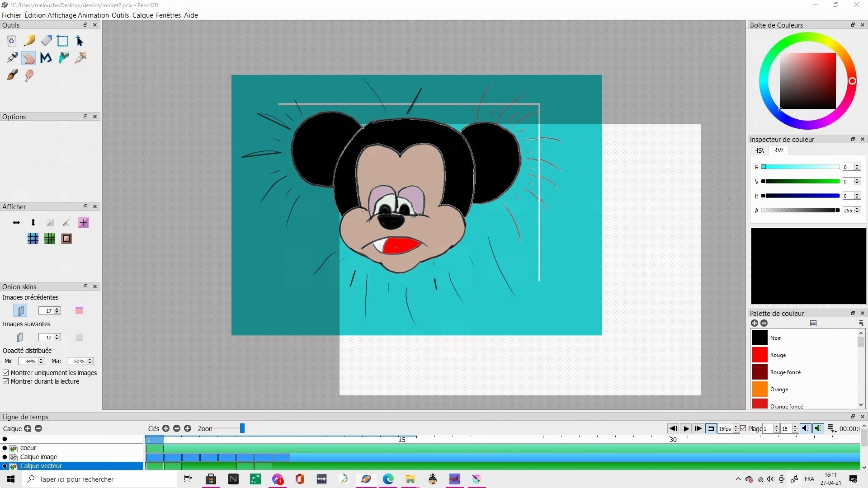Image resolution: width=868 pixels, height=488 pixels.
Task: Toggle the blue grid display
Action: click(33, 239)
